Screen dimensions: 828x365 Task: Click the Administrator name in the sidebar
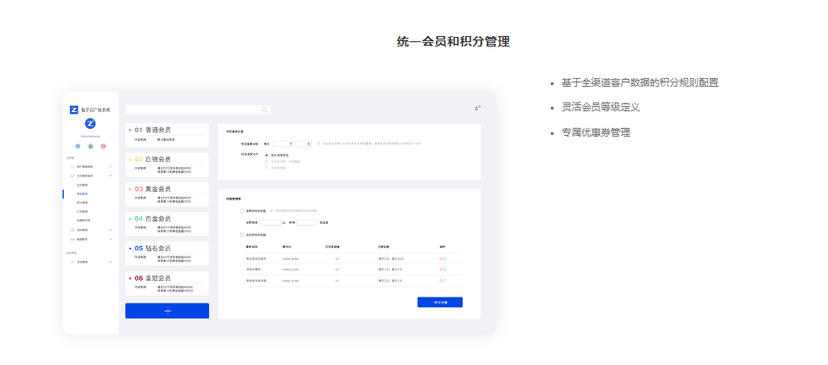tap(90, 136)
